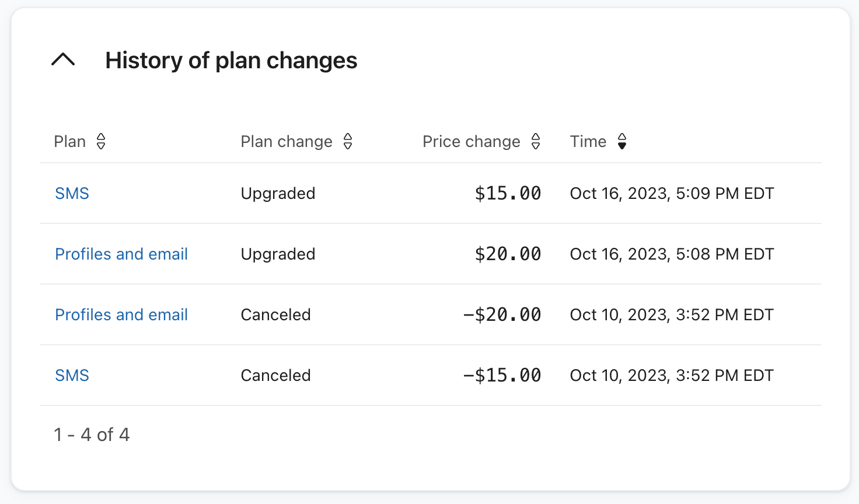Open the Profiles and email upgraded plan link
Viewport: 859px width, 504px height.
[121, 254]
